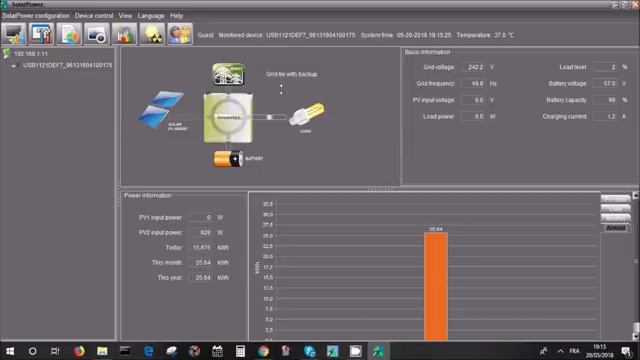Click the FRA language indicator in the tray
Image resolution: width=640 pixels, height=360 pixels.
point(574,351)
